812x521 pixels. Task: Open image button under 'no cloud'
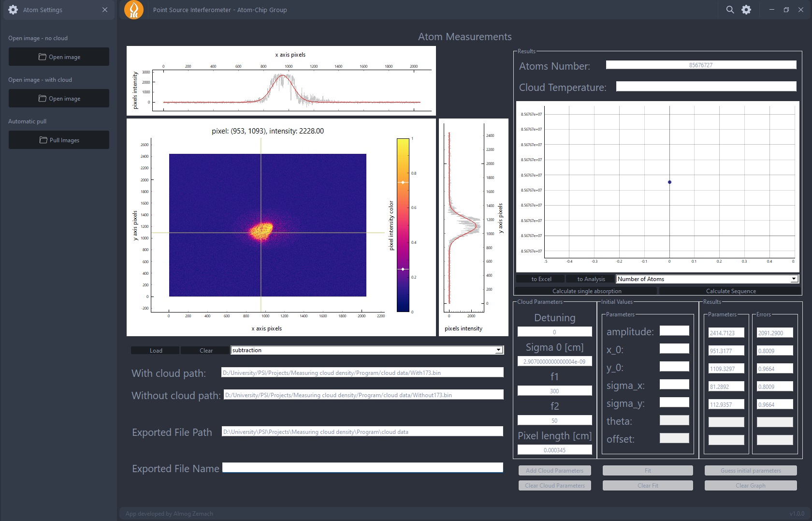(59, 57)
